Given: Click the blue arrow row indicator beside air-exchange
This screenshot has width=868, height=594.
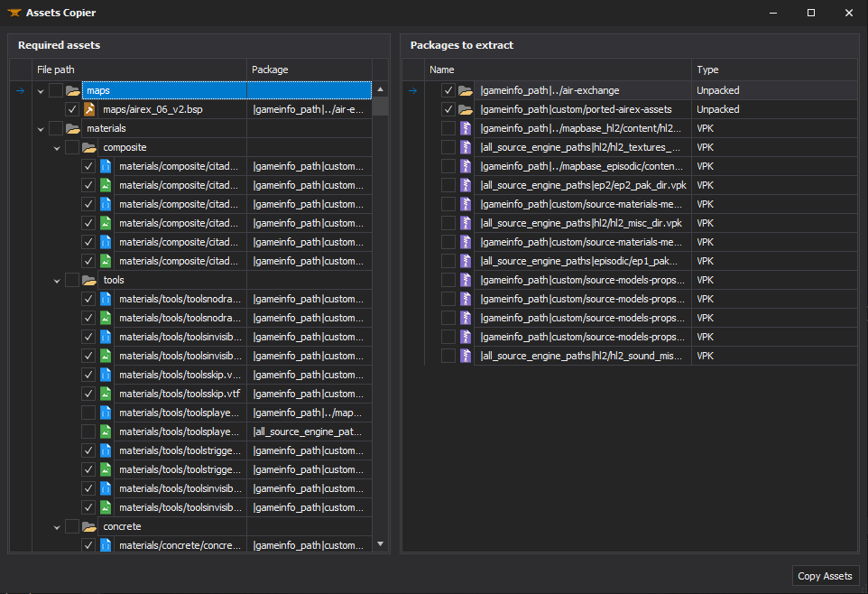Looking at the screenshot, I should point(413,90).
